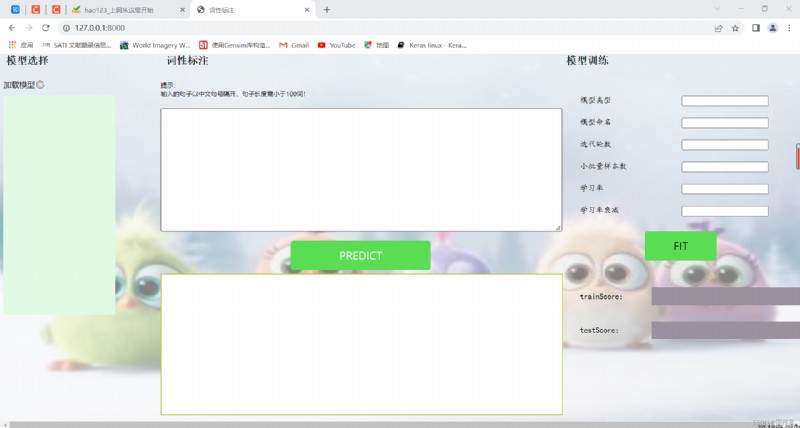800x428 pixels.
Task: Open the 地图 maps bookmark
Action: (x=377, y=45)
